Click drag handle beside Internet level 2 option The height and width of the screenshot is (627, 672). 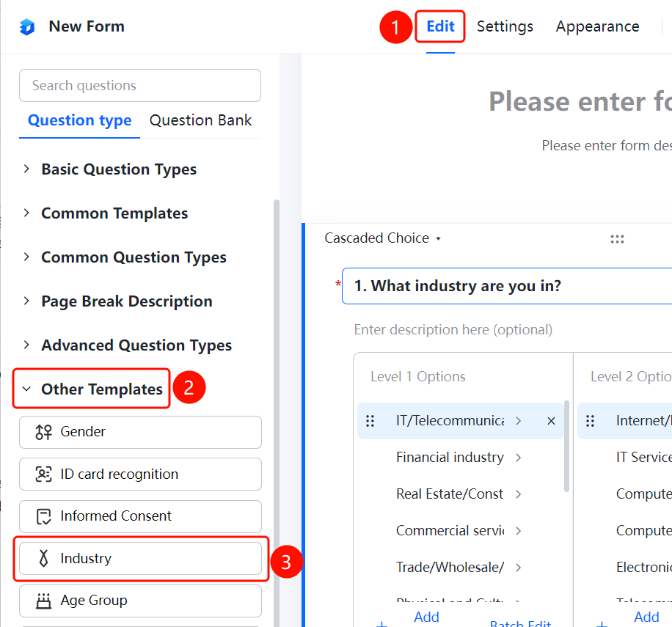click(590, 421)
